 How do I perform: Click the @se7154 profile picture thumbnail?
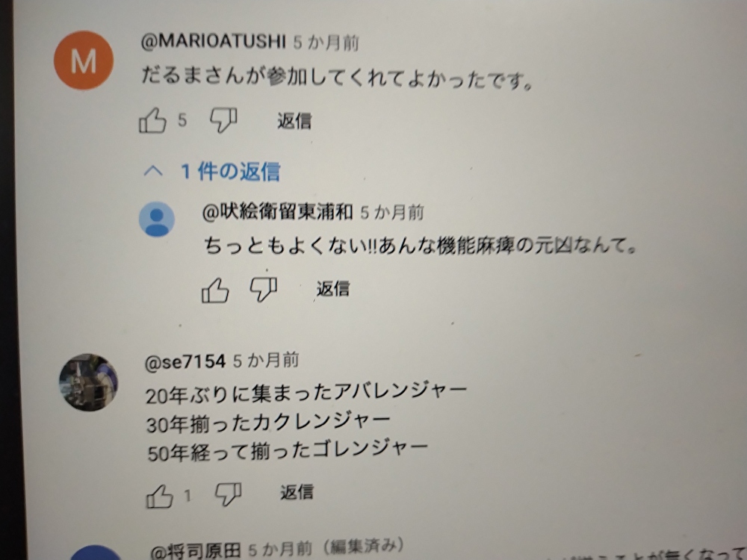click(88, 382)
